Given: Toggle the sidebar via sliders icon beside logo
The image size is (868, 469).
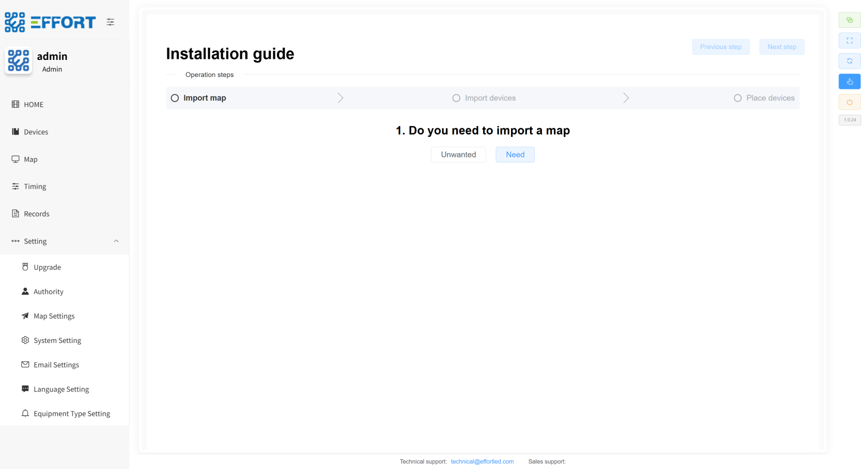Looking at the screenshot, I should (111, 22).
